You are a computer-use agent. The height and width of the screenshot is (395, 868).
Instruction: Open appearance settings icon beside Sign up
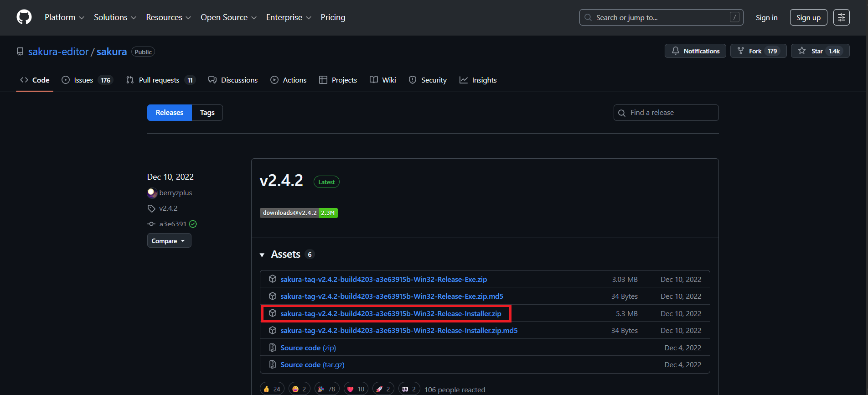(841, 17)
